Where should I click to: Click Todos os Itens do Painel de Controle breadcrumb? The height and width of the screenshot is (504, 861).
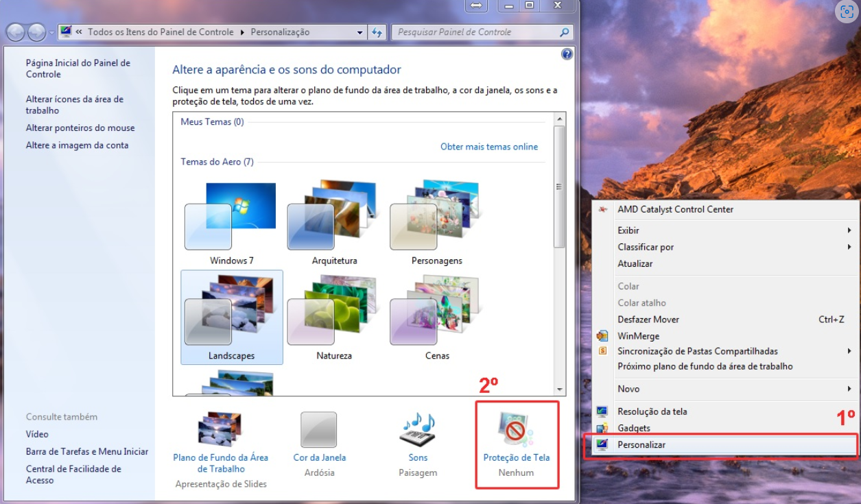coord(161,32)
